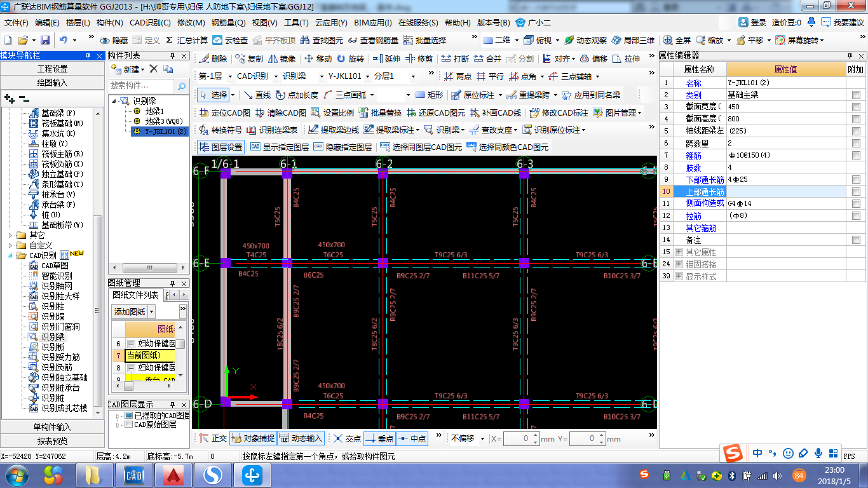
Task: Click 定位CAD图 locate CAD drawing
Action: [x=224, y=112]
